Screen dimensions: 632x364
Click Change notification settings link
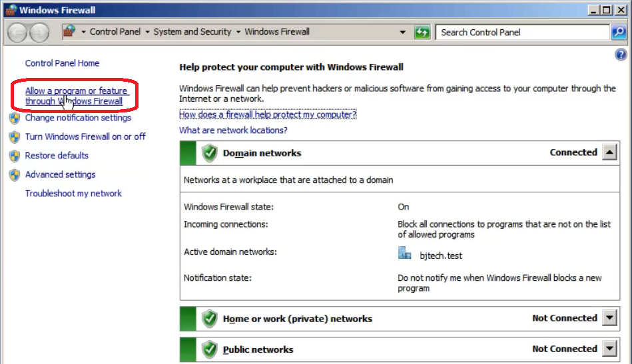click(x=78, y=118)
